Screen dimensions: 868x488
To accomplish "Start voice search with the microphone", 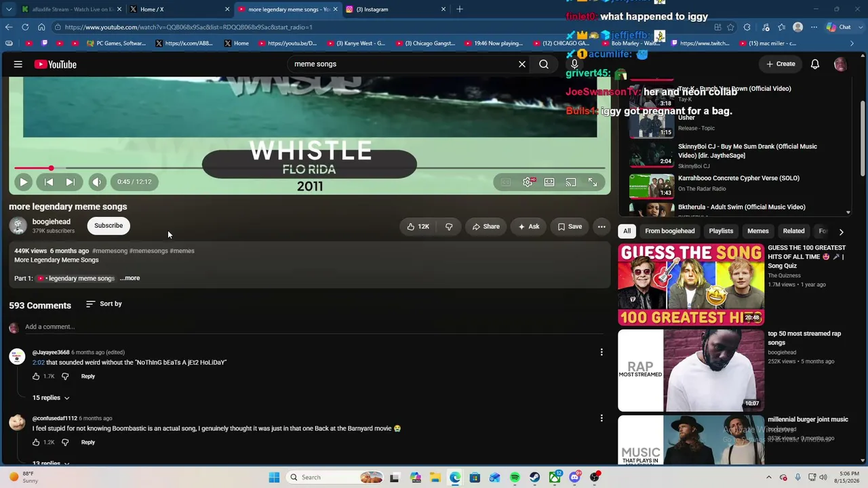I will pyautogui.click(x=574, y=64).
